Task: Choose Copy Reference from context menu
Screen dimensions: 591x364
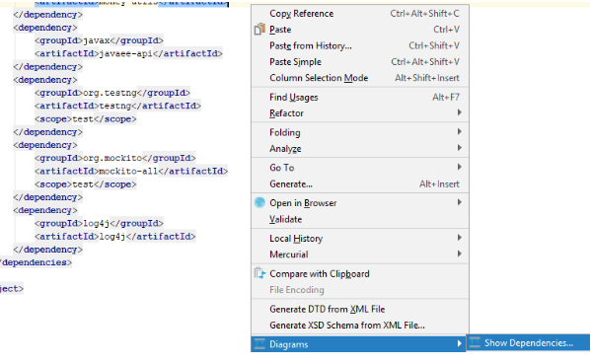Action: tap(360, 14)
